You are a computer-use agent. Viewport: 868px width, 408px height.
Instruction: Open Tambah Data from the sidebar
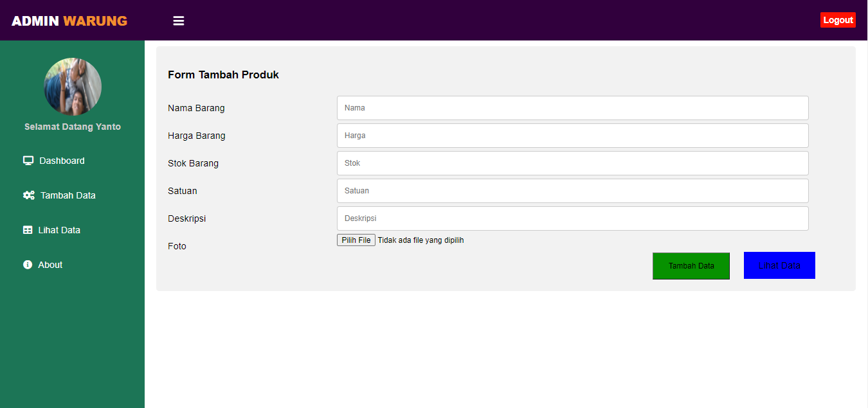point(67,195)
